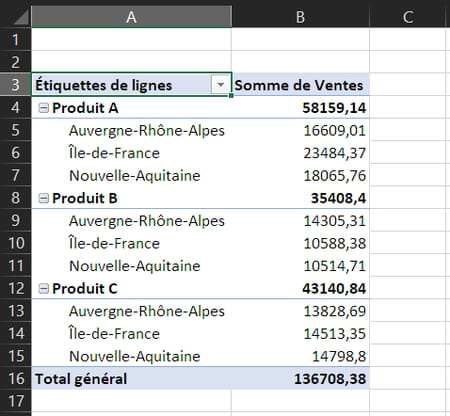450x416 pixels.
Task: Select row 17 header
Action: point(15,401)
